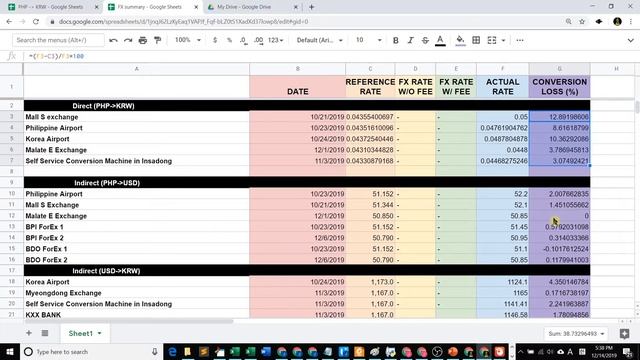The width and height of the screenshot is (640, 360).
Task: Click the browser address bar URL
Action: point(184,22)
